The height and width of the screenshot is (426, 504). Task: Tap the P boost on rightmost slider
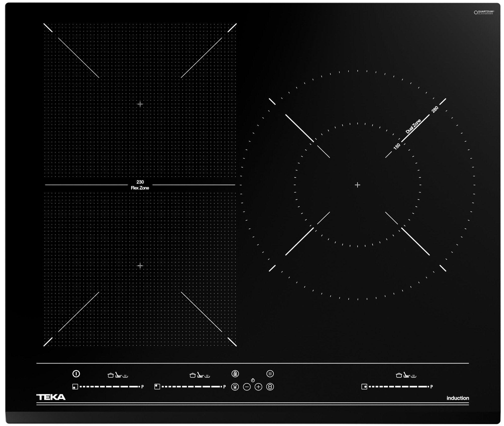coord(431,387)
